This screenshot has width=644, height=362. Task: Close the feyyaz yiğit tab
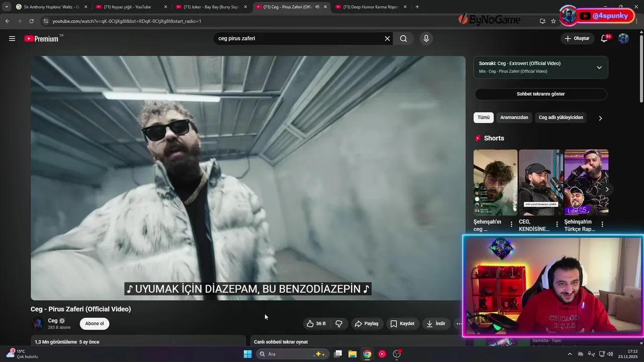[166, 7]
